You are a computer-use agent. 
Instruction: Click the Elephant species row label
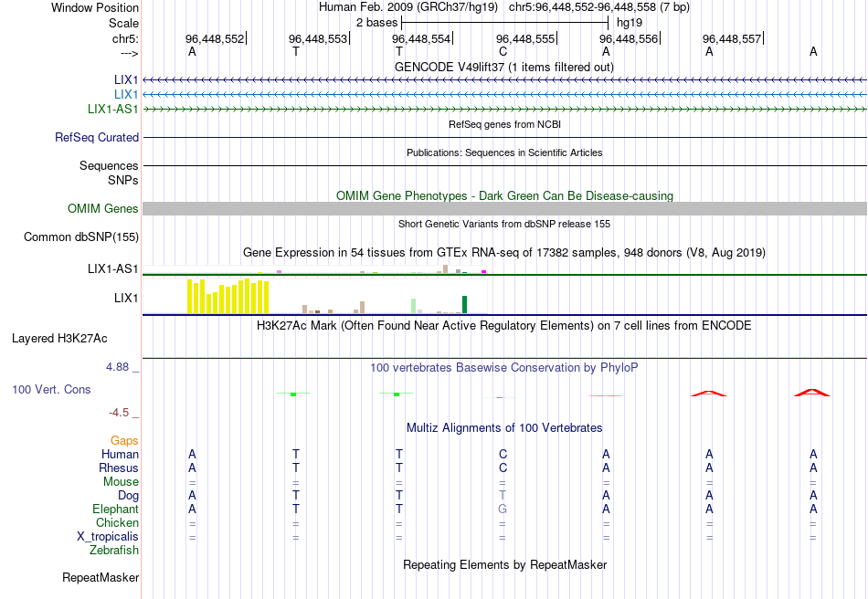click(x=115, y=509)
